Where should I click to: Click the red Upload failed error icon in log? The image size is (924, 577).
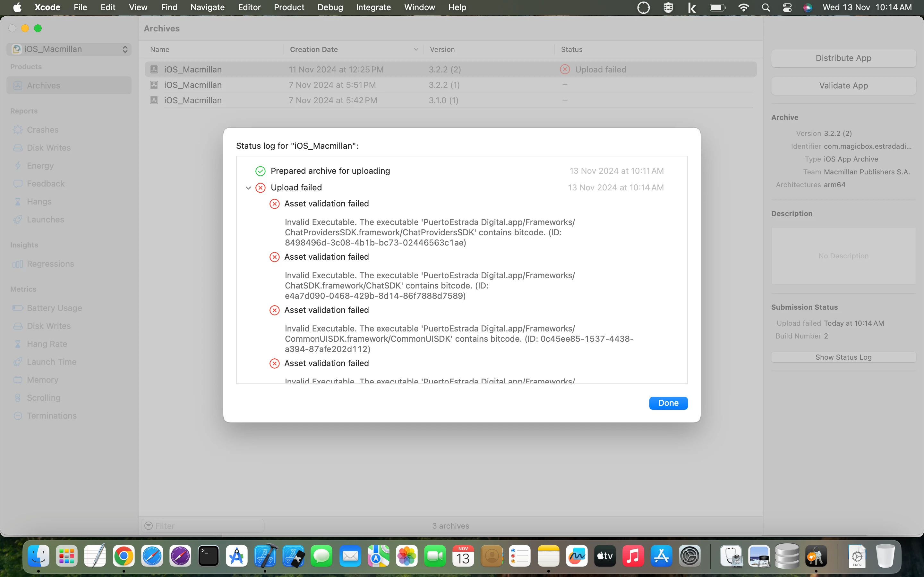[261, 188]
